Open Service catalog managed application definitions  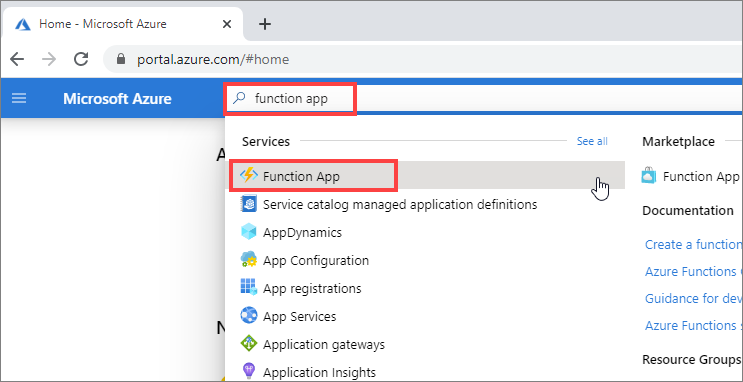[399, 204]
